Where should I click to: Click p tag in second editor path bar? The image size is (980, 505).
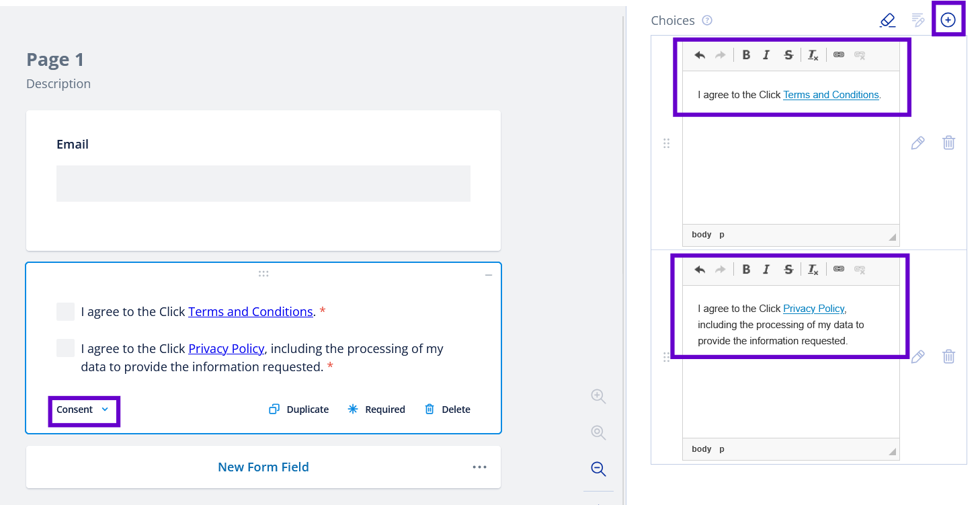tap(722, 449)
